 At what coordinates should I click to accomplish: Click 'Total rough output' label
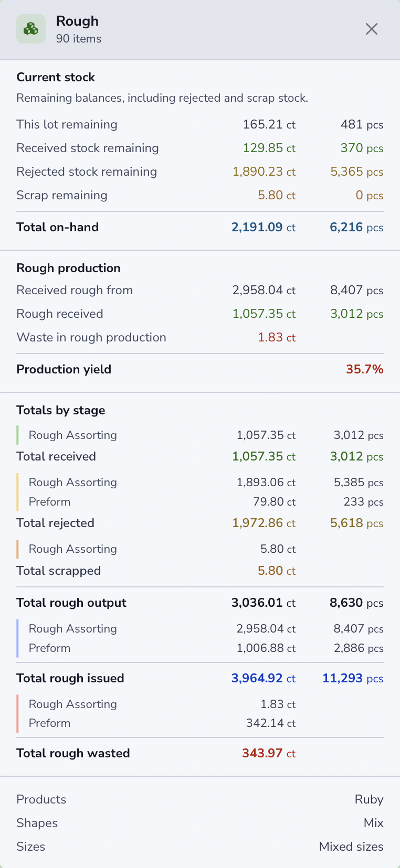pos(71,603)
